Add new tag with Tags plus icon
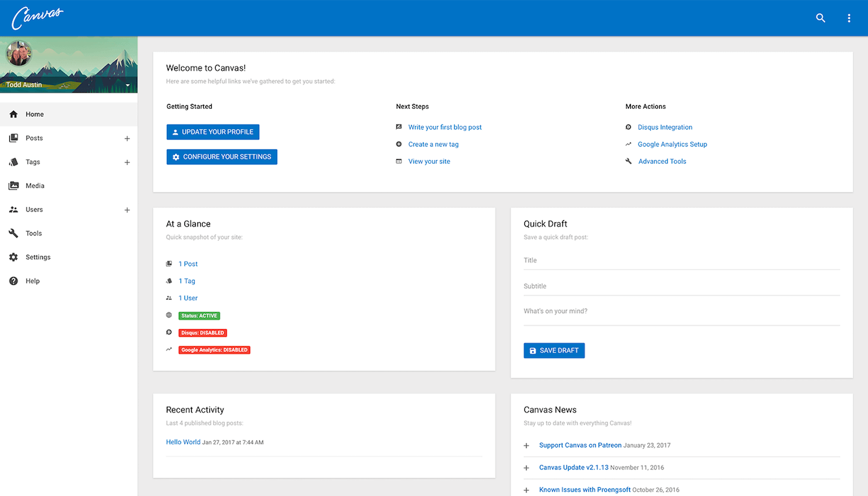Image resolution: width=868 pixels, height=496 pixels. [x=127, y=162]
